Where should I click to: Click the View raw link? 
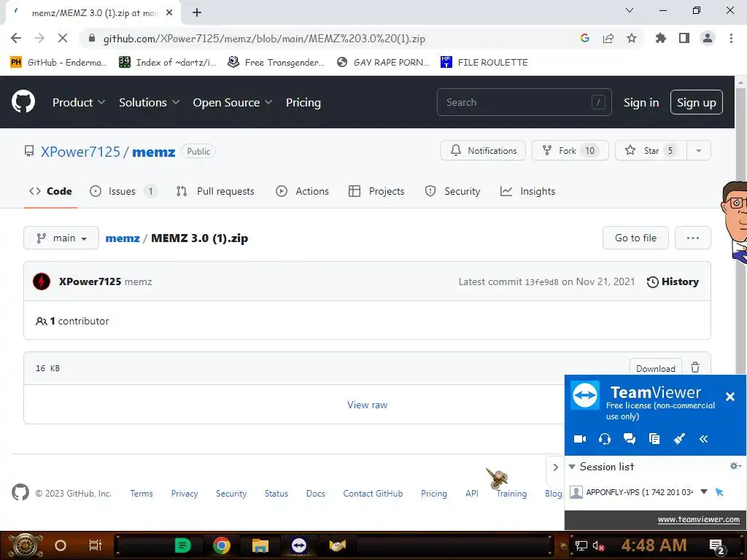[x=368, y=405]
